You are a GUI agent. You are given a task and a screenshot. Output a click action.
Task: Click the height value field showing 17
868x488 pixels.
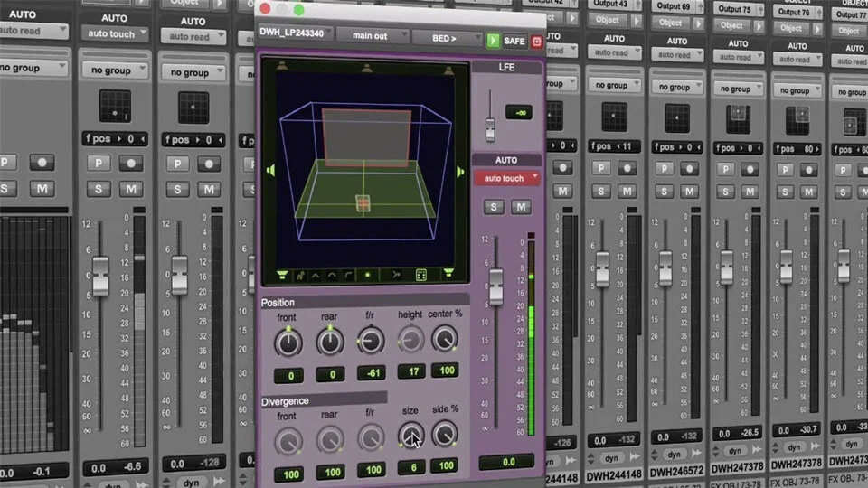pyautogui.click(x=411, y=371)
